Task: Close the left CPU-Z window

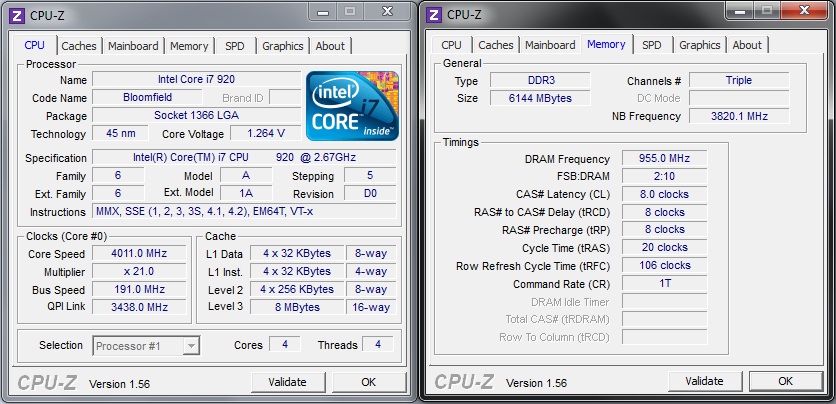Action: (x=388, y=12)
